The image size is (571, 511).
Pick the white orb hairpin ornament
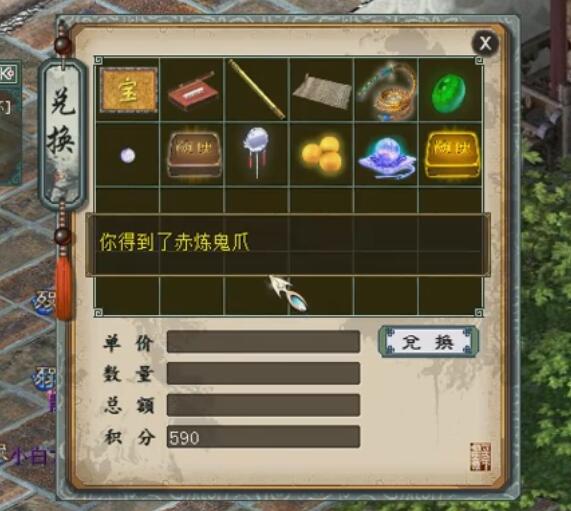pyautogui.click(x=256, y=151)
